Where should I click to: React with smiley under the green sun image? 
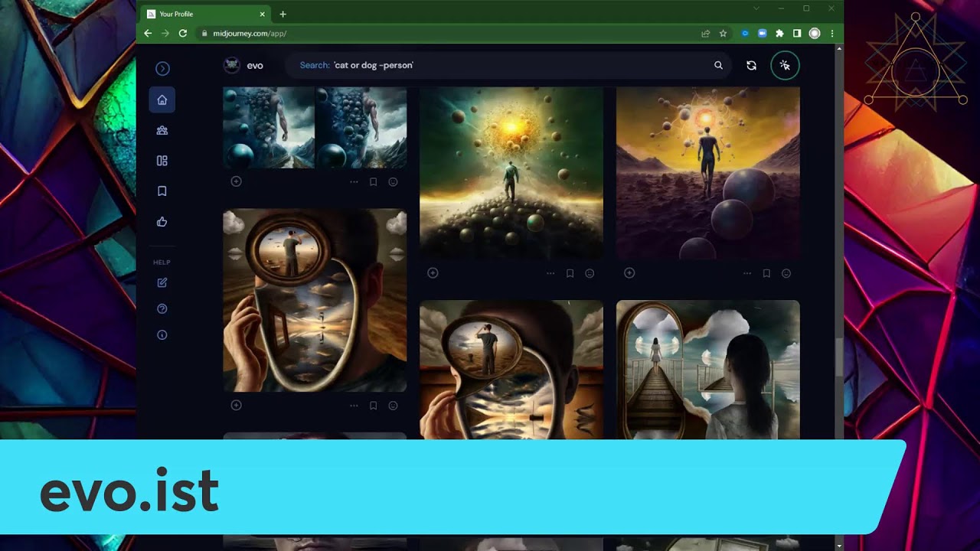tap(590, 273)
